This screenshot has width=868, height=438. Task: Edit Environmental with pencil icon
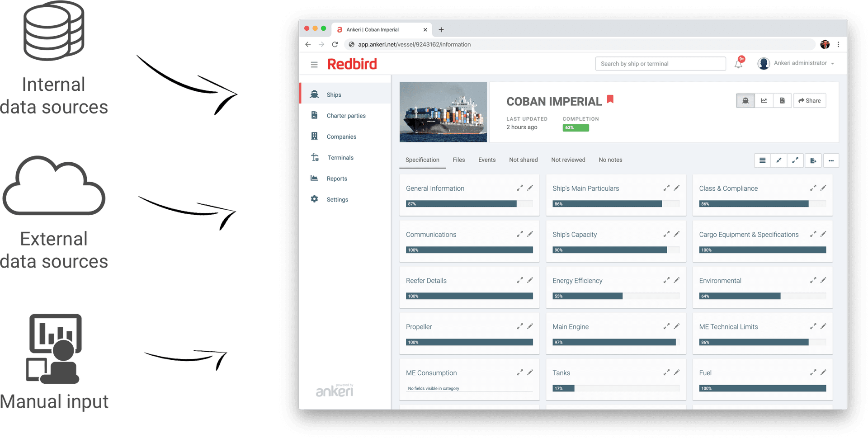[823, 280]
